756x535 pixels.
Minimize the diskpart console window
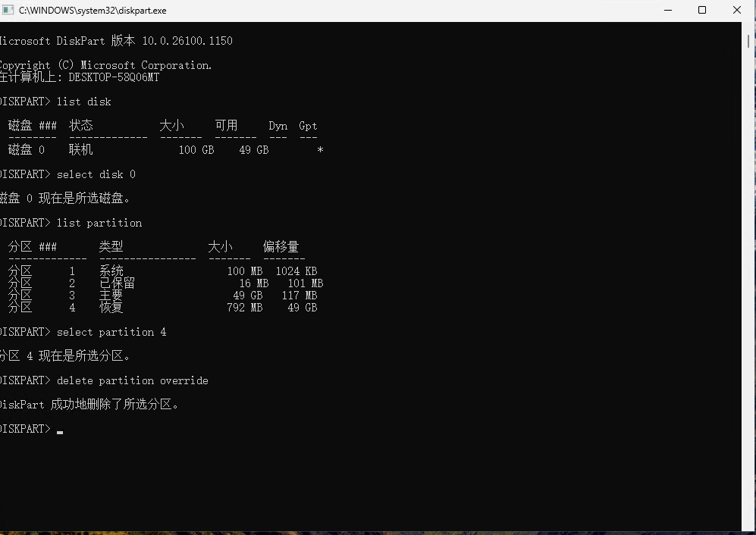coord(668,11)
